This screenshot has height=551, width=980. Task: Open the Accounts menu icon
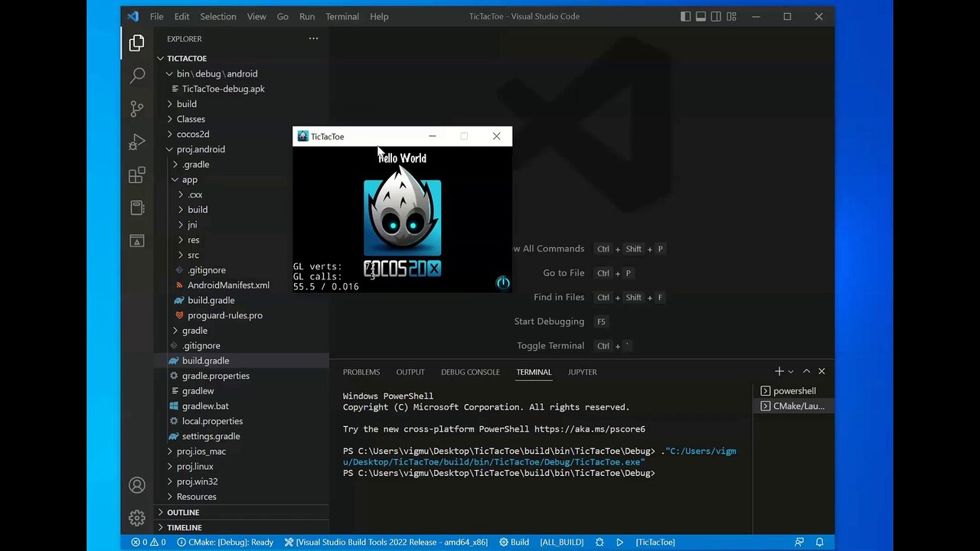point(137,485)
